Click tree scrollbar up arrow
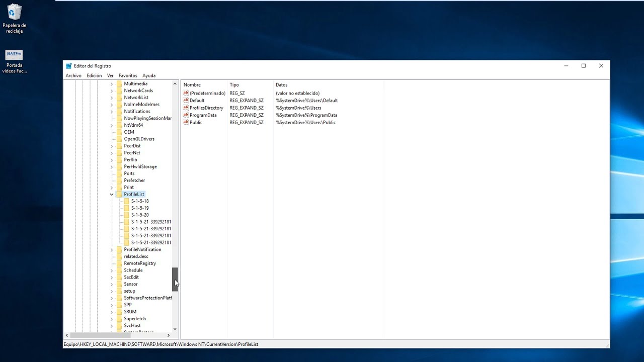644x362 pixels. (x=175, y=83)
